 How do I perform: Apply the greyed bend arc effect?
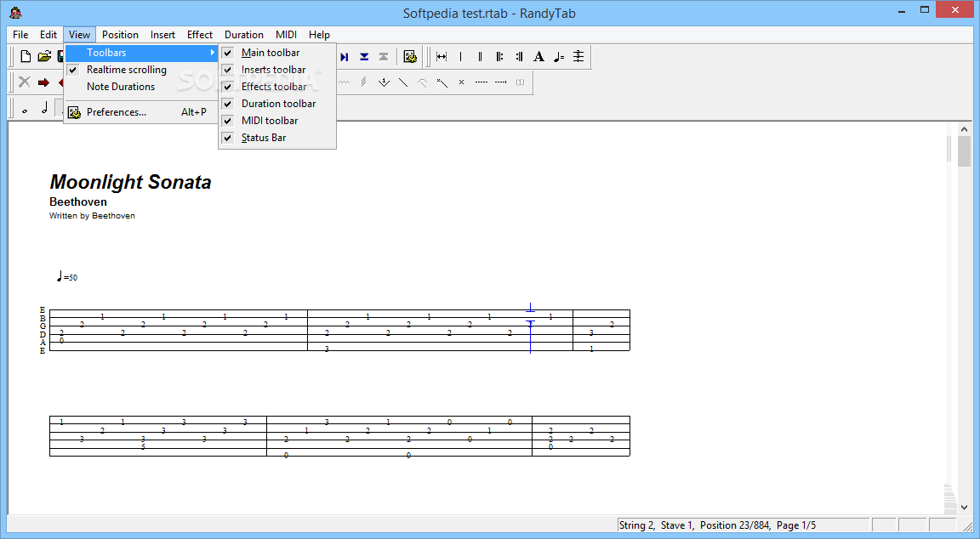click(423, 82)
